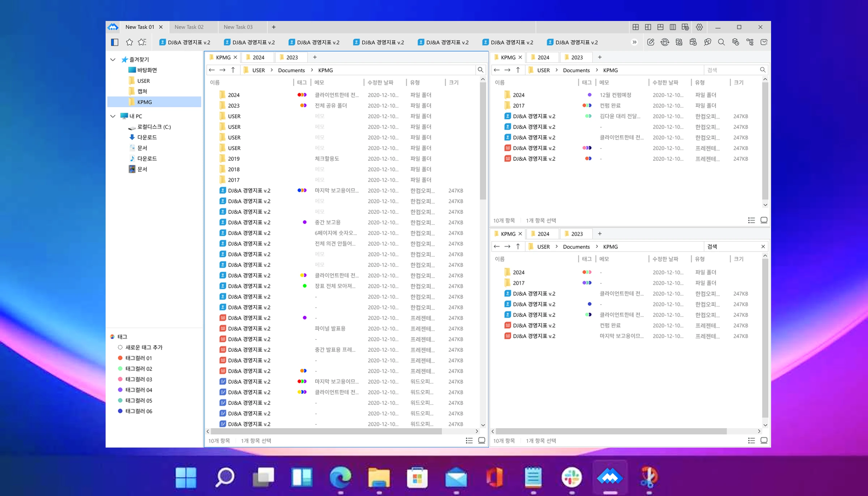868x496 pixels.
Task: Switch the left pane to list details view
Action: [x=469, y=441]
